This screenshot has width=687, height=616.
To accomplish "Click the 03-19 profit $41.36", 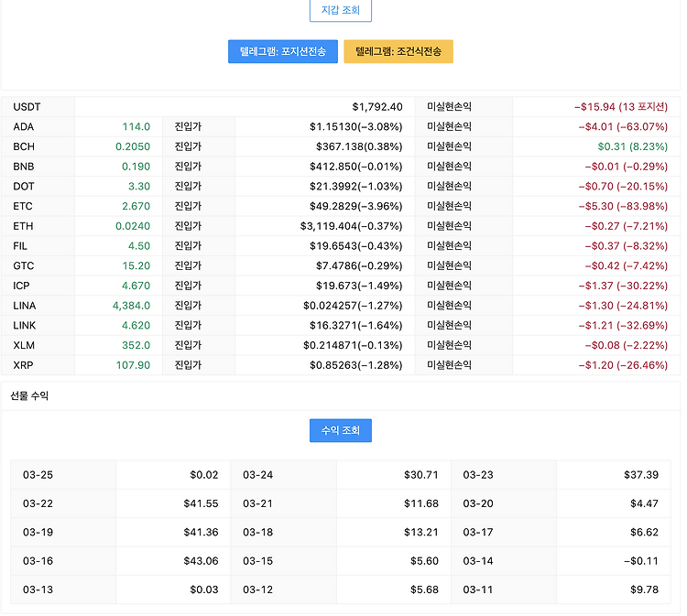I will [201, 533].
